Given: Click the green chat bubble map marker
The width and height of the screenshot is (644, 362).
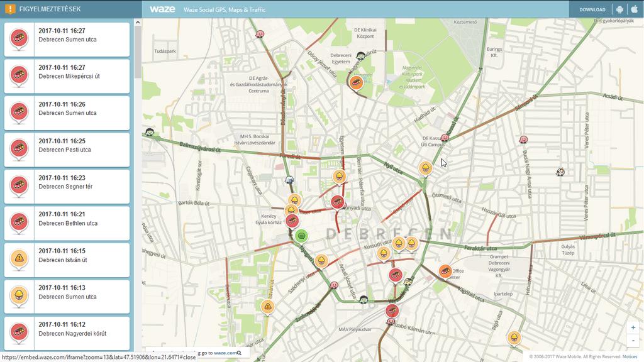Looking at the screenshot, I should point(301,236).
